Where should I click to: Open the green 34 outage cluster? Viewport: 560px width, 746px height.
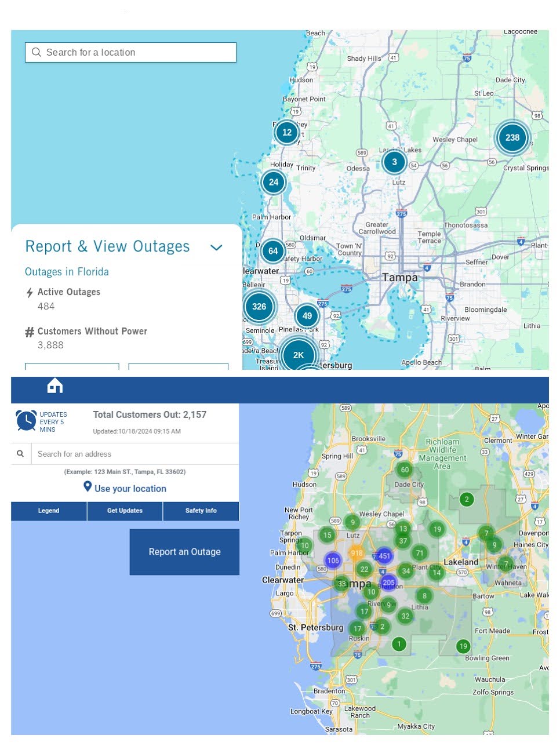click(406, 571)
